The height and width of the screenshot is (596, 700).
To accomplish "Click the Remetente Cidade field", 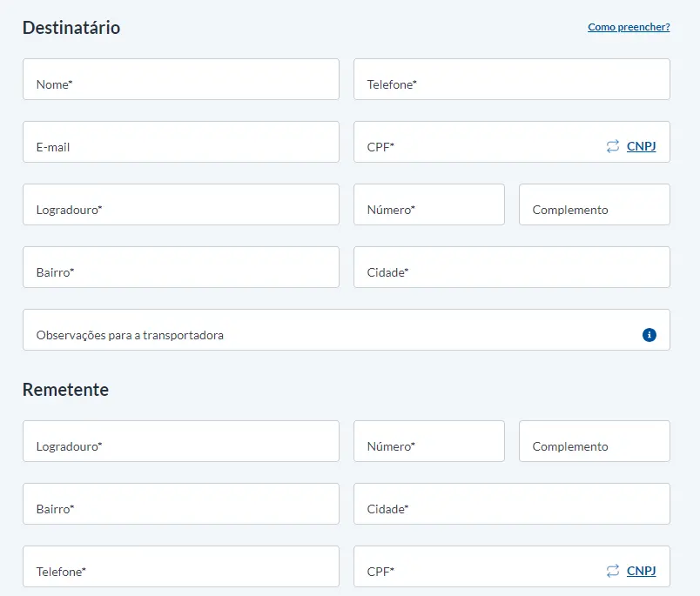I will 512,504.
